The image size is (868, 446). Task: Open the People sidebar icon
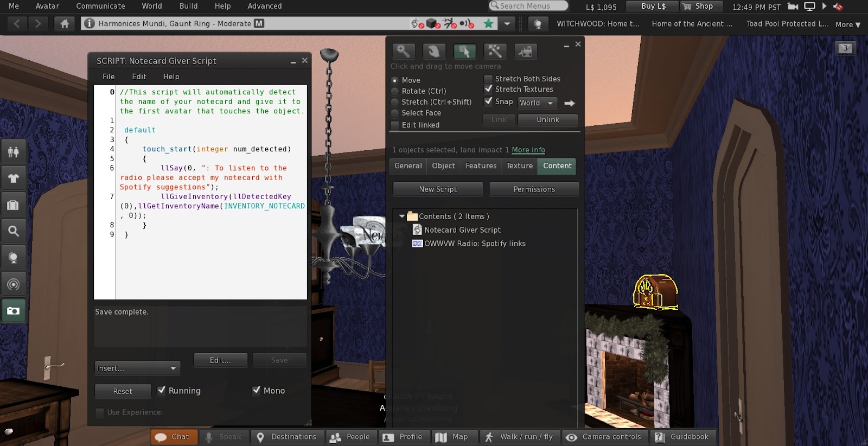13,152
